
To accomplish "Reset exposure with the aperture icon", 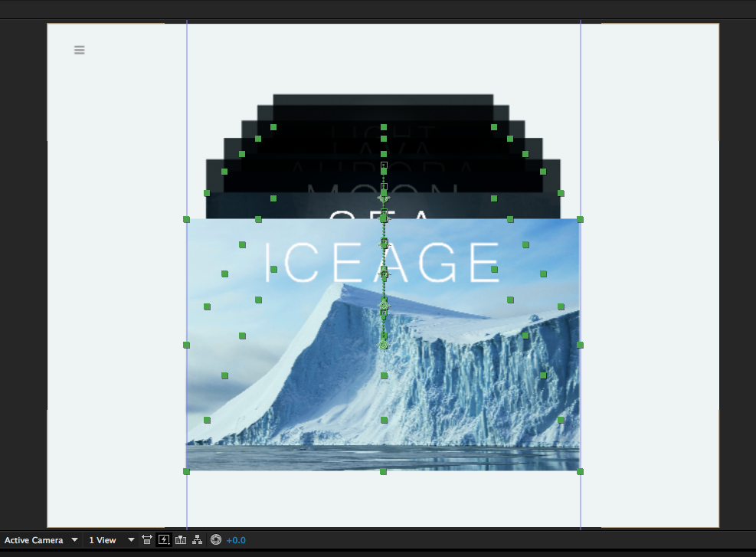I will pos(216,539).
